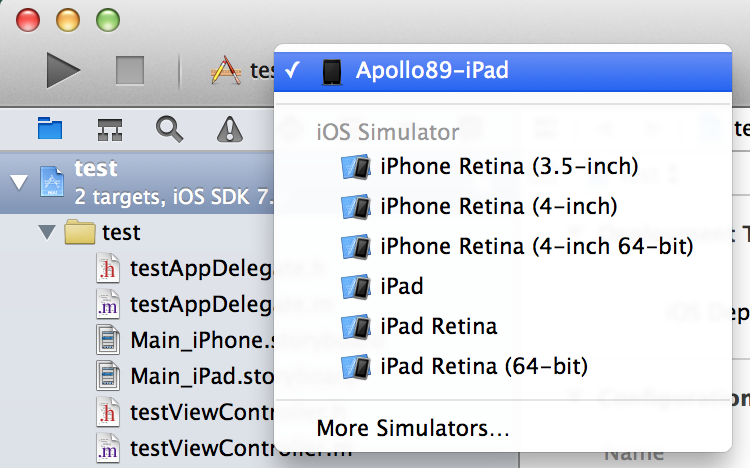The height and width of the screenshot is (468, 750).
Task: Click the Xcode scheme app icon
Action: pyautogui.click(x=225, y=71)
